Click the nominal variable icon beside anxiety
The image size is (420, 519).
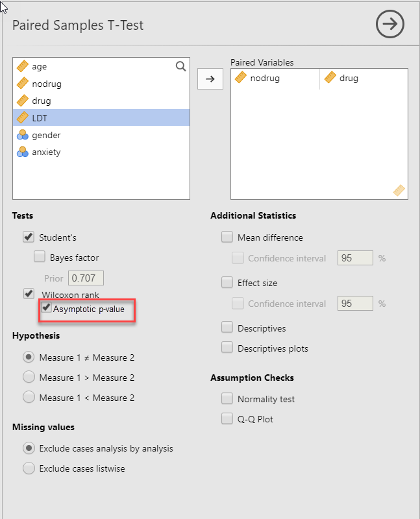(21, 152)
